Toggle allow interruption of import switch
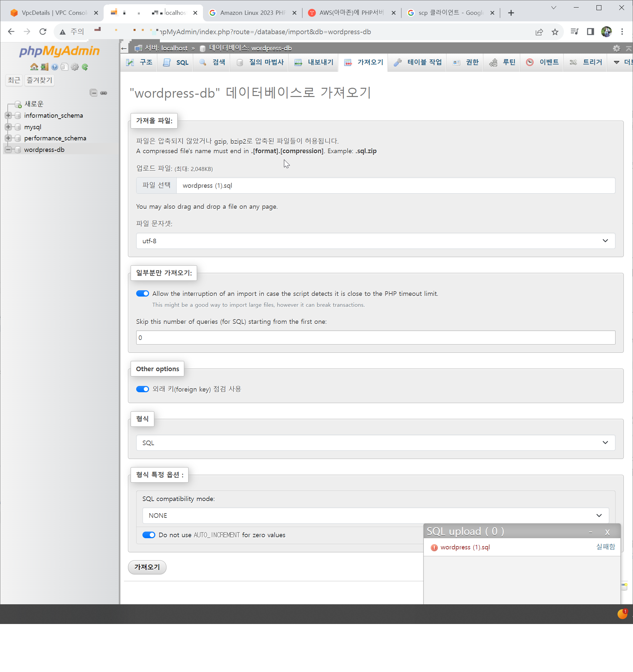Viewport: 633px width, 672px height. (x=142, y=293)
